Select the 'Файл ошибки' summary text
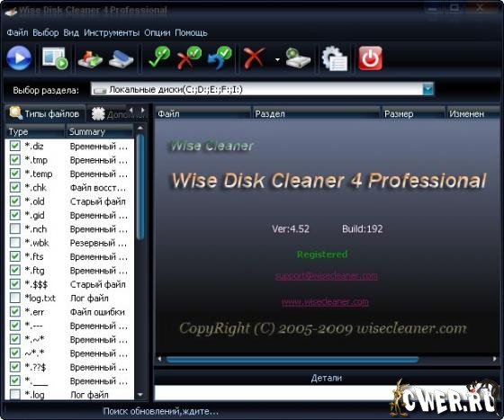 click(97, 312)
